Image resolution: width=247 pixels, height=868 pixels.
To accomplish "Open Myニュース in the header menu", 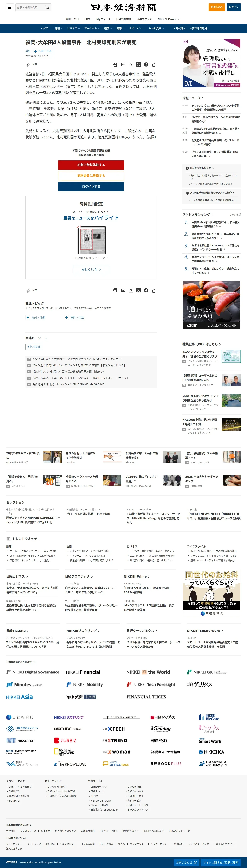I will 103,19.
